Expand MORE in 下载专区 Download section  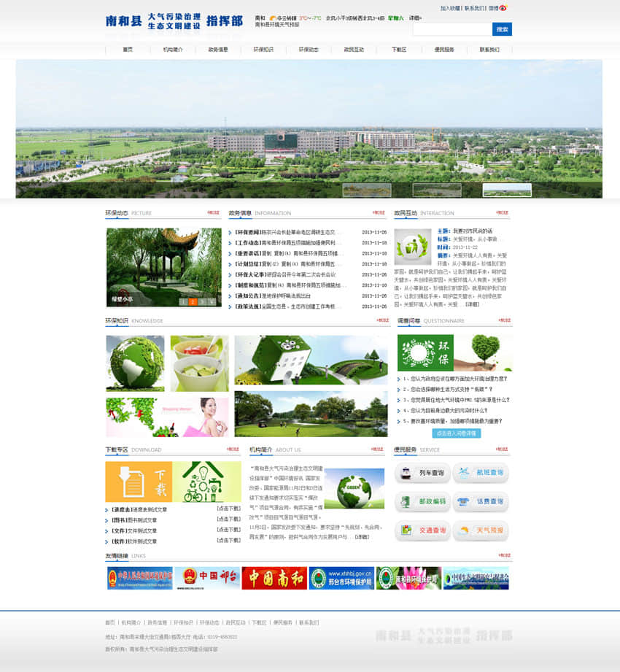(x=233, y=449)
